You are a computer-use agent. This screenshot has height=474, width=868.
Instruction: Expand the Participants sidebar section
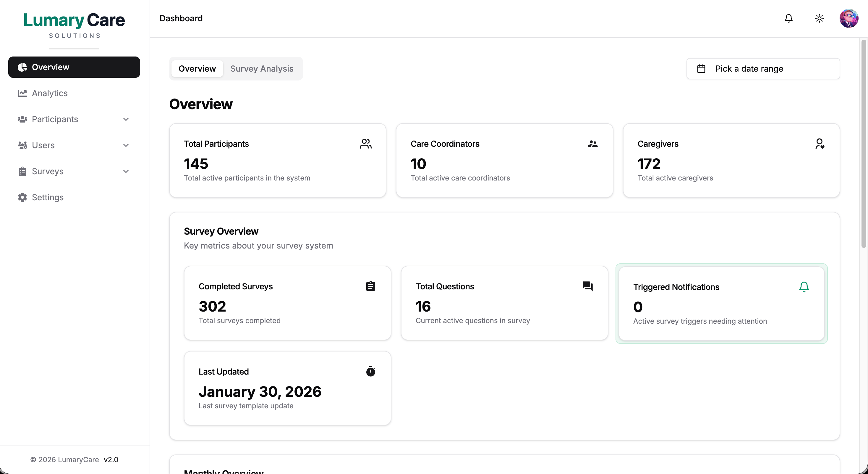point(126,119)
